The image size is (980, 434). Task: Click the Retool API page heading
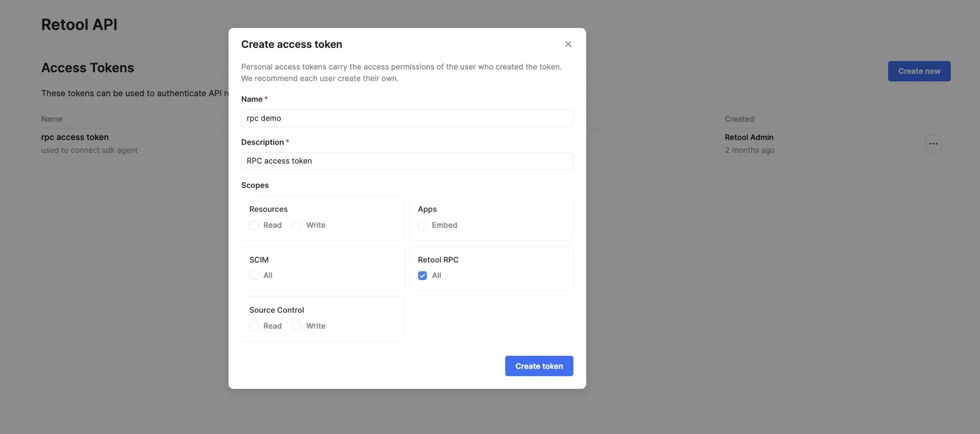[x=79, y=24]
